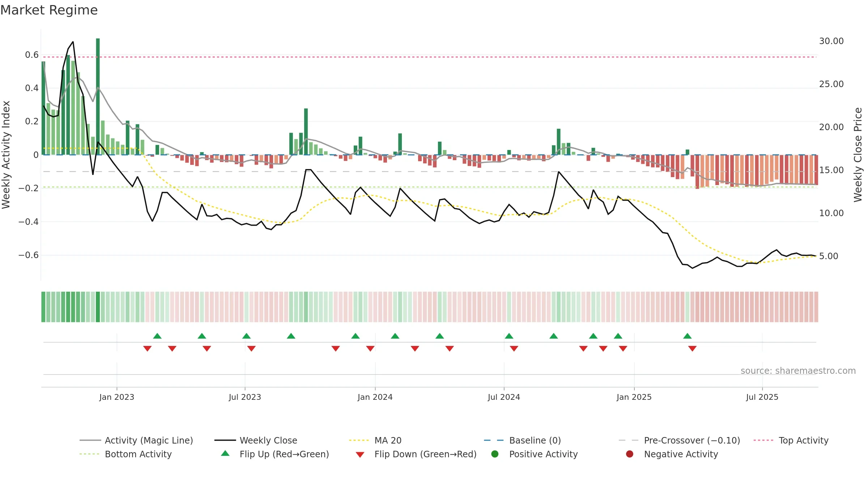Click the MA 20 legend entry
The image size is (868, 488).
coord(375,440)
